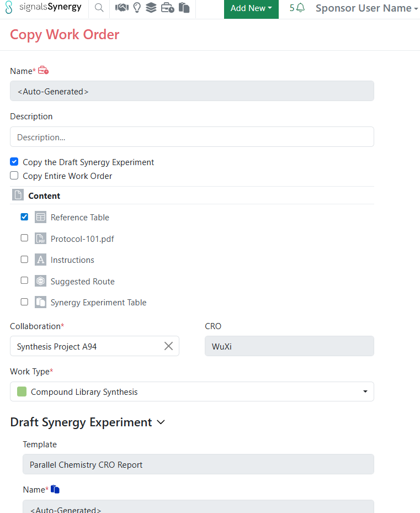Screen dimensions: 420x513
Task: Click the search magnifier icon
Action: pos(99,8)
